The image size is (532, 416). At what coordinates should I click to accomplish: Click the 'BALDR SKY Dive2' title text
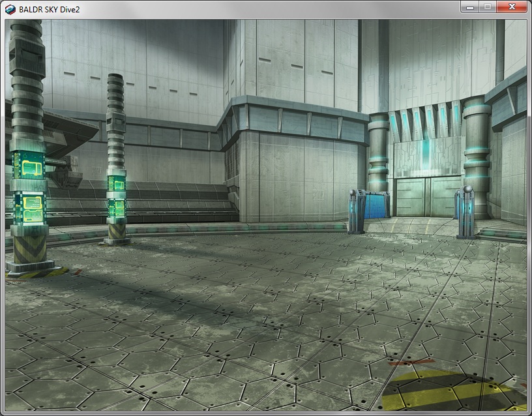point(49,10)
